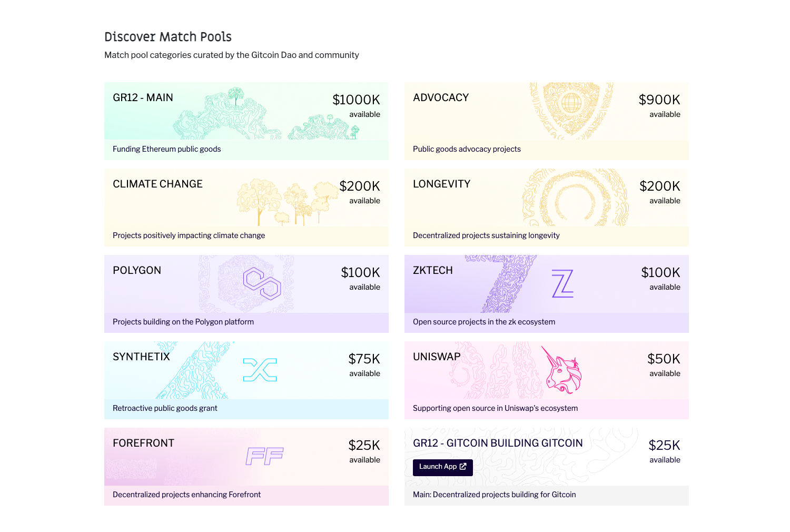Select the CLIMATE CHANGE pool heading
This screenshot has height=532, width=790.
(x=157, y=184)
